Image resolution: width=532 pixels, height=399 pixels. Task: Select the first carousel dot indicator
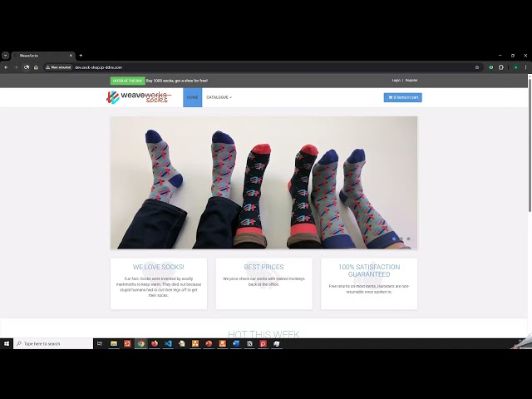click(x=394, y=239)
